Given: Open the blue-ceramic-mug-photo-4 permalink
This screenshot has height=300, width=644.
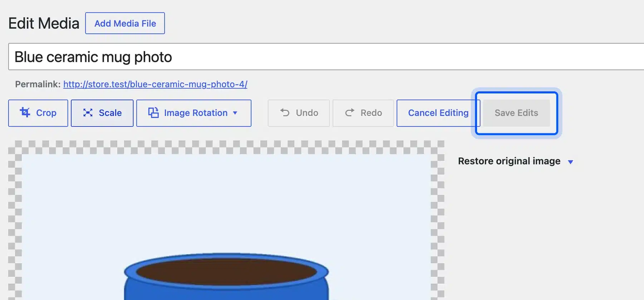Looking at the screenshot, I should click(x=155, y=84).
